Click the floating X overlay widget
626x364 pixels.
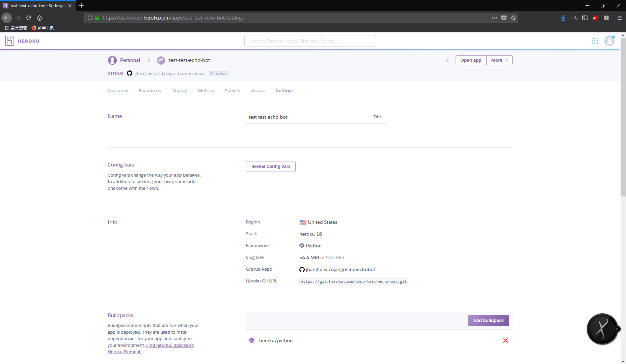pos(602,329)
